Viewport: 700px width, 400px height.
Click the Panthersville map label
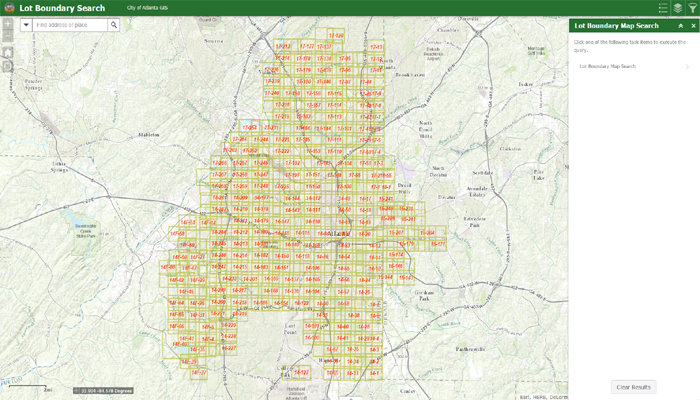coord(471,349)
